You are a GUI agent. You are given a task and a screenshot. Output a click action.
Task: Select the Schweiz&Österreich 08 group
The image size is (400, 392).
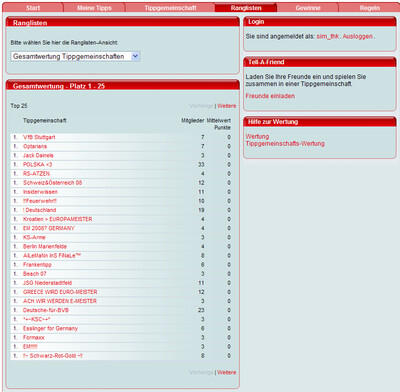tap(52, 183)
